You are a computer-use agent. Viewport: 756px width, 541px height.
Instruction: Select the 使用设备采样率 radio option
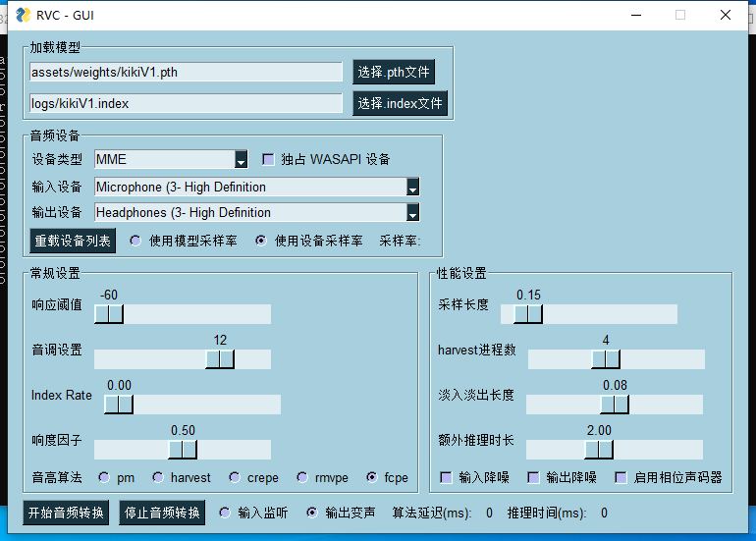(x=261, y=241)
